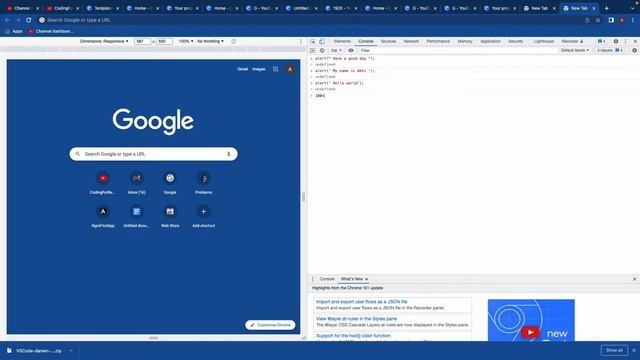Click the viewport height input field
The image size is (640, 360).
tap(164, 41)
